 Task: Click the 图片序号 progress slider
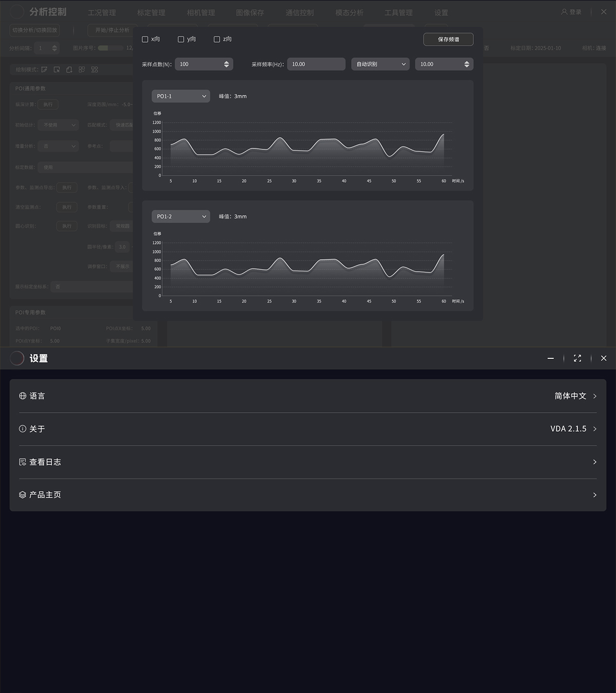110,48
